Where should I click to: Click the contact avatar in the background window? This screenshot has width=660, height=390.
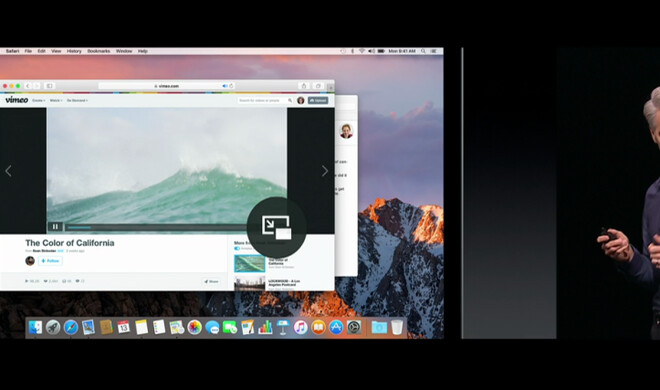click(x=346, y=131)
